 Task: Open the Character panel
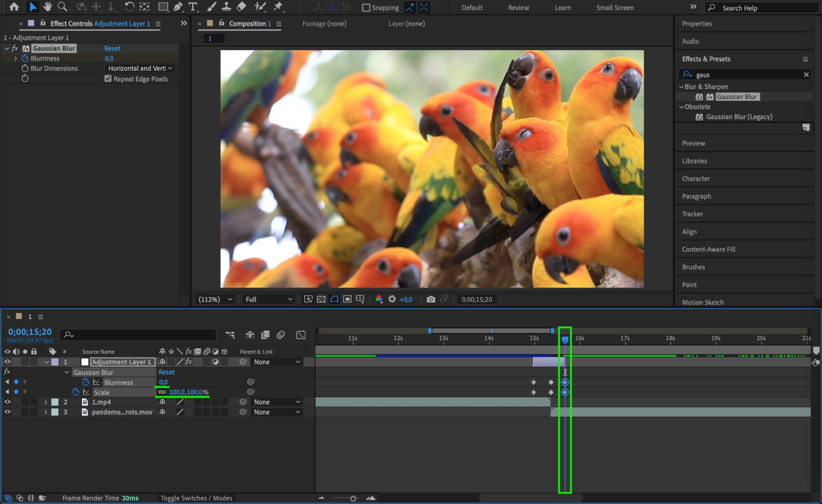tap(696, 178)
